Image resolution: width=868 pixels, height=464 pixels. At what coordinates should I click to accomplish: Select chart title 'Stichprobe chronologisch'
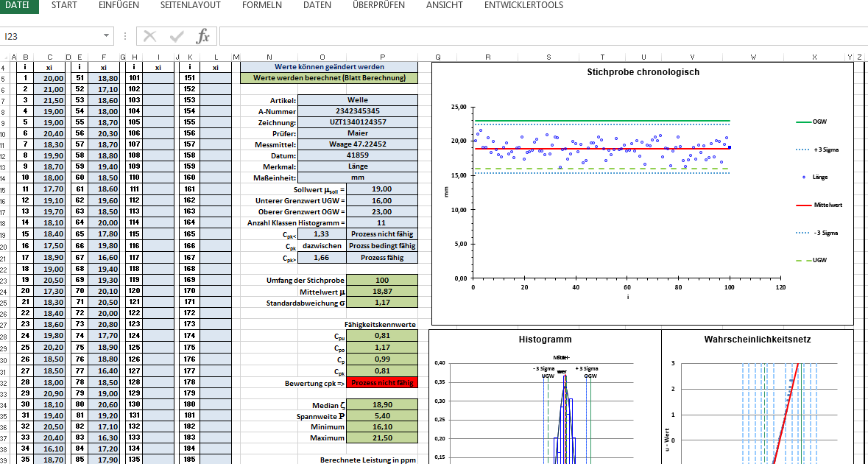coord(643,72)
